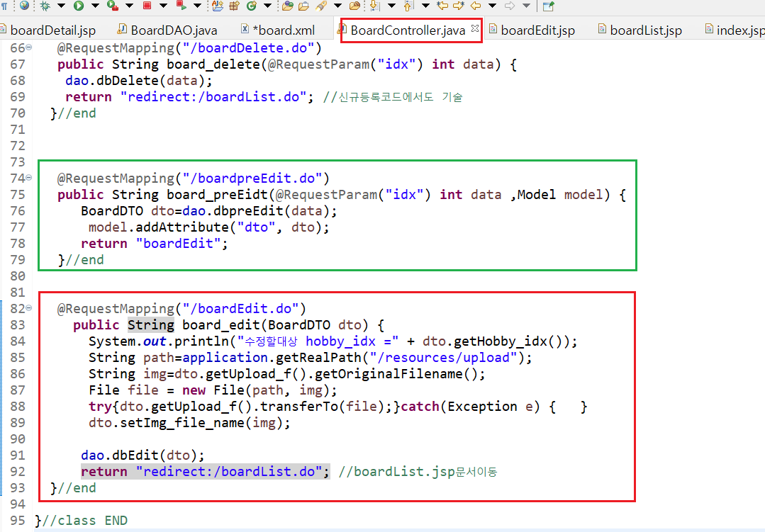Open New Java Class dropdown arrow

[x=268, y=6]
